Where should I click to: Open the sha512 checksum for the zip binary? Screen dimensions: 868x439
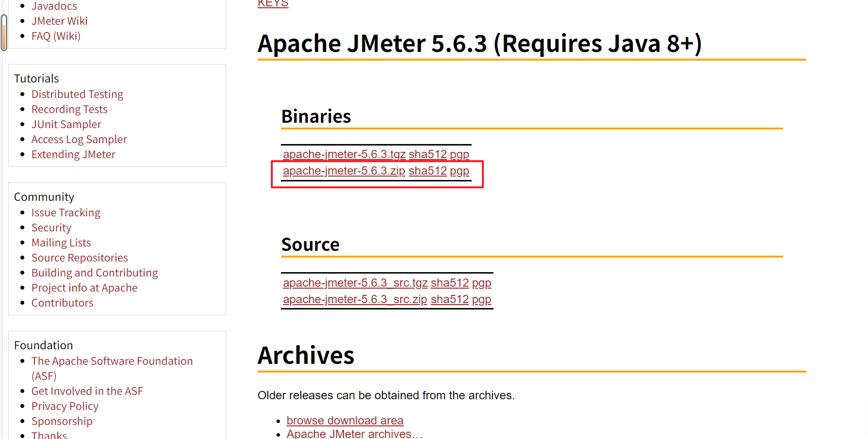(x=427, y=171)
